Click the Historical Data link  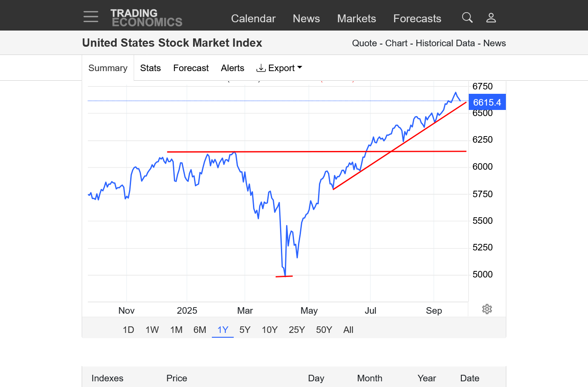(445, 43)
